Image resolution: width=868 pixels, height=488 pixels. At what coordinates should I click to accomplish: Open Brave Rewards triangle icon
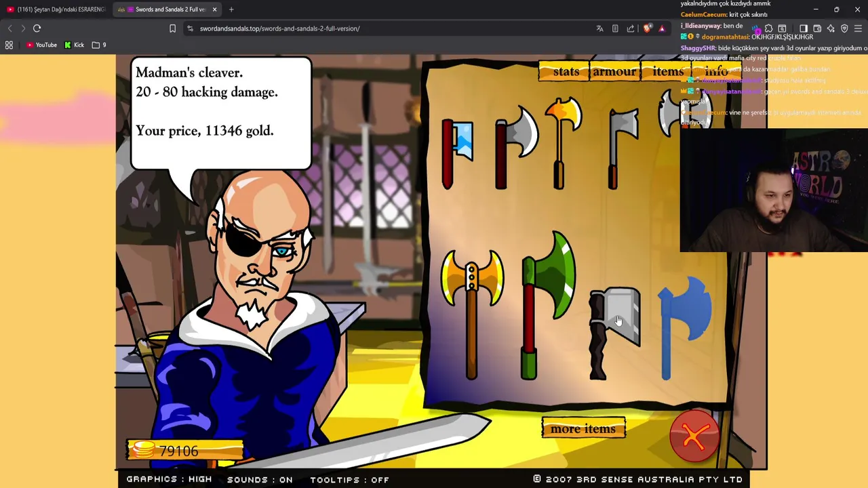click(662, 28)
